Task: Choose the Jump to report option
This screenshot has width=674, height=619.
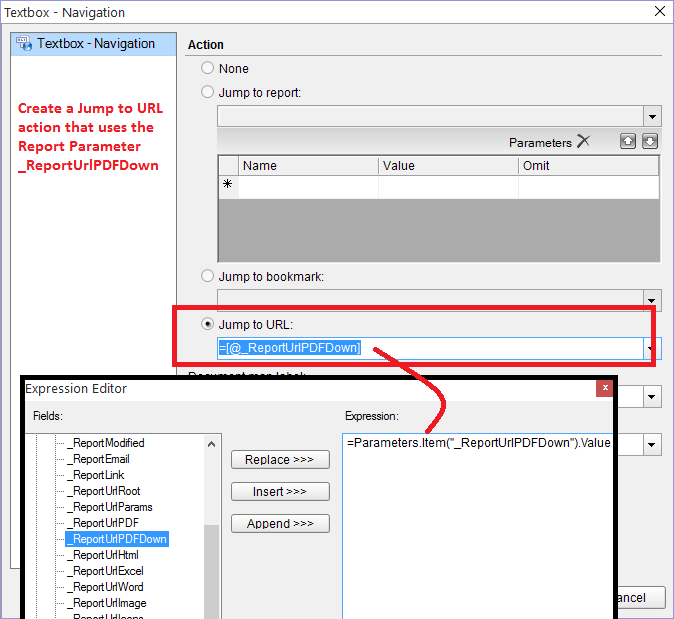Action: (x=207, y=92)
